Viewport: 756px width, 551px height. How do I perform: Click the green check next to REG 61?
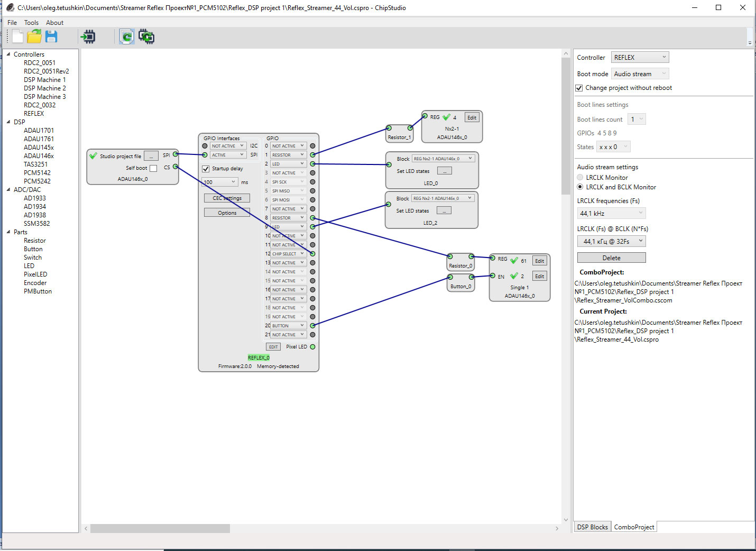[514, 260]
